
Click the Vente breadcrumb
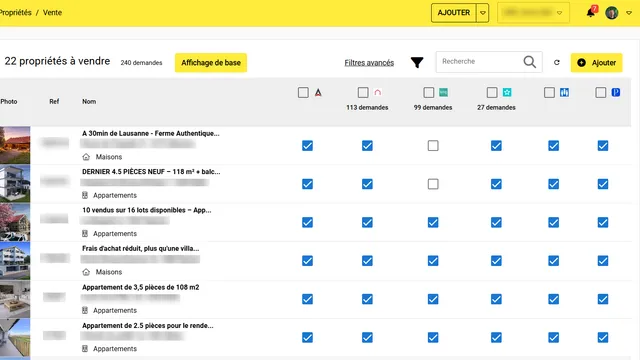[52, 13]
